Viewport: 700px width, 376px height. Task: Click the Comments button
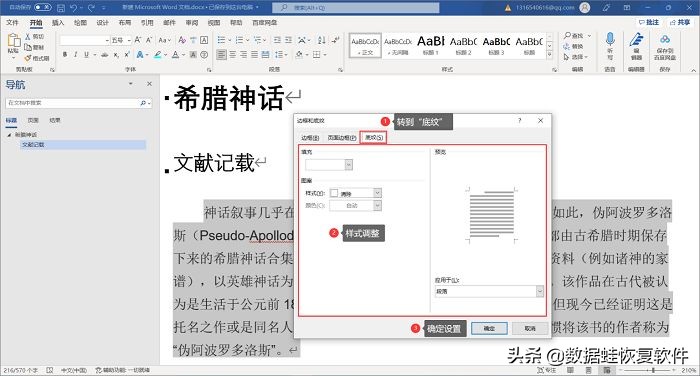pos(649,22)
